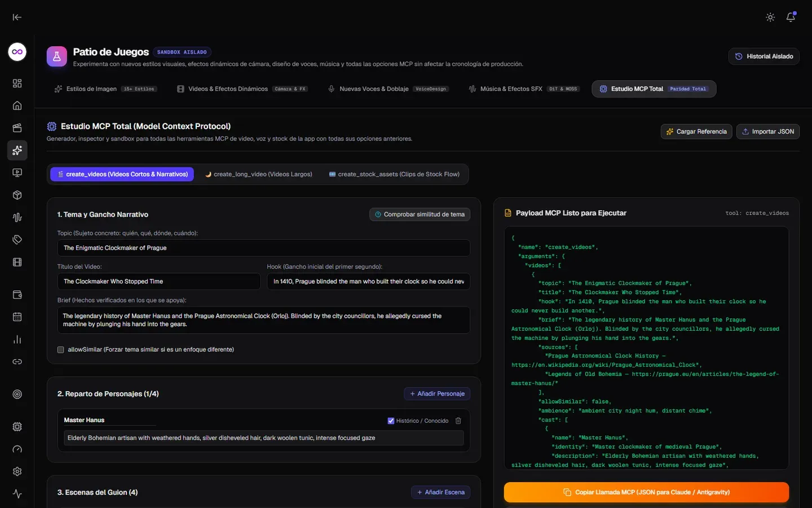Open the chip processor icon in sidebar
Image resolution: width=812 pixels, height=508 pixels.
tap(17, 427)
